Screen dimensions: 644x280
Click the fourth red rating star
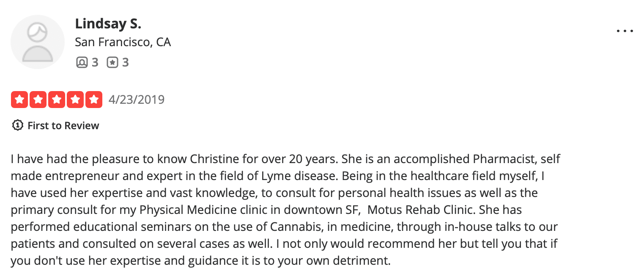coord(75,100)
